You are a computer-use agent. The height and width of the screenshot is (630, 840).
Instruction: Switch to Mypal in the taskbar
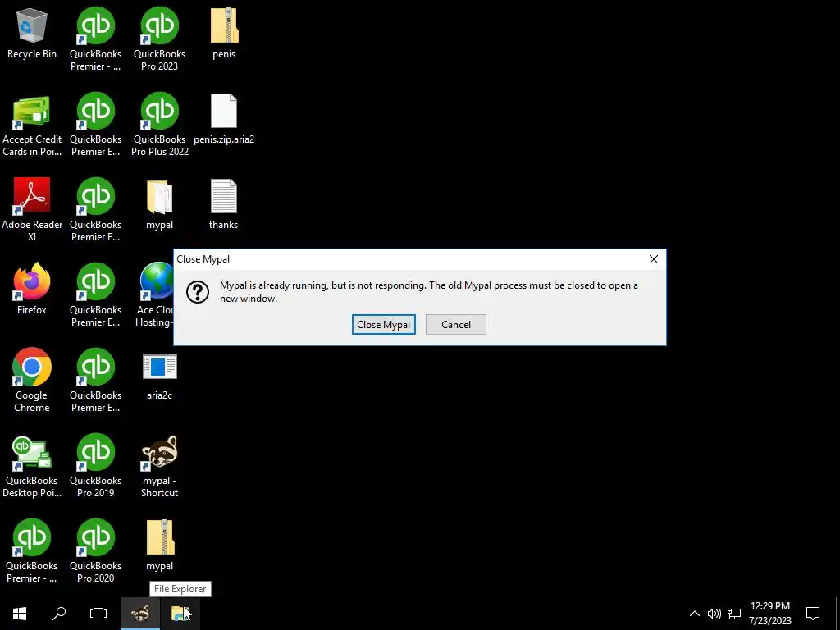[x=139, y=614]
